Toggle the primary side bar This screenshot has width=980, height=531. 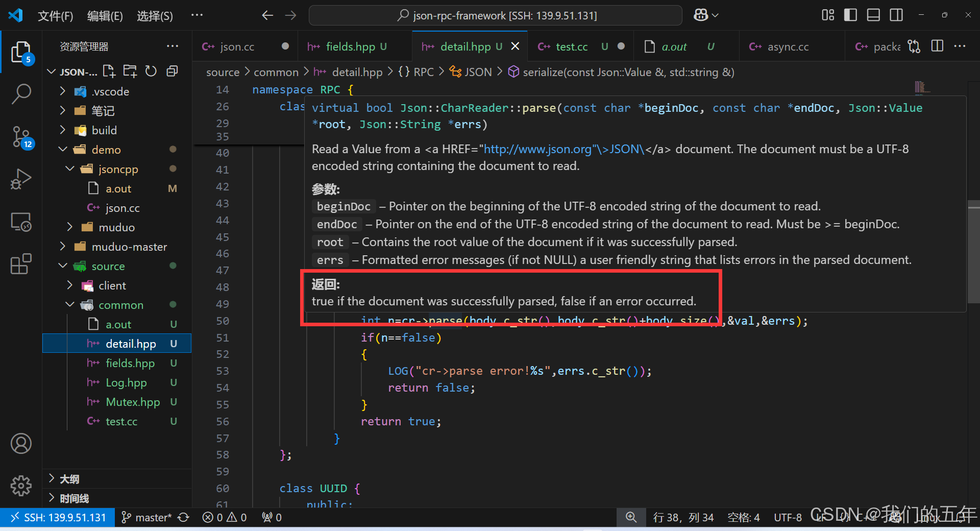click(850, 15)
